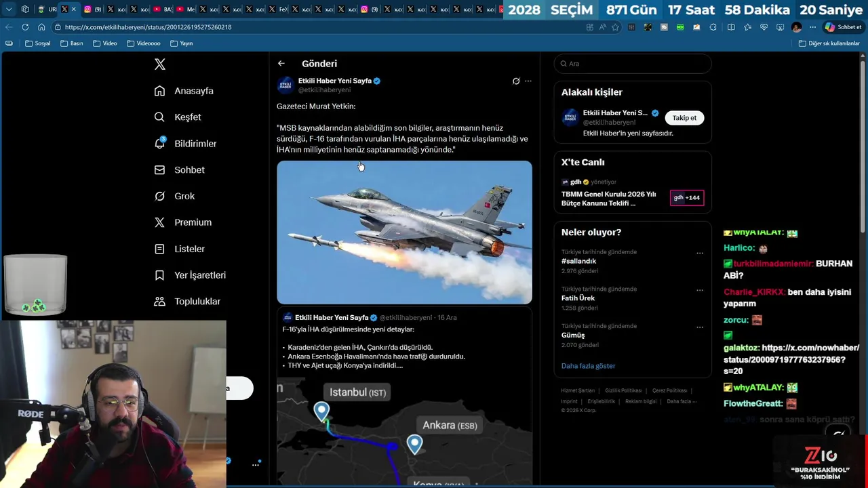Open the favorites list icon

point(747,27)
